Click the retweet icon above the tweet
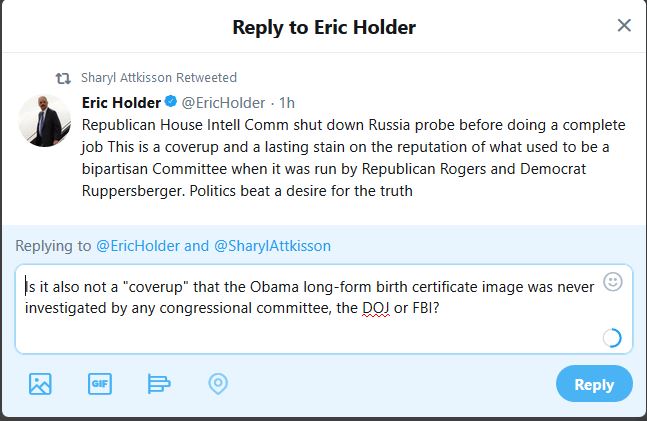Image resolution: width=647 pixels, height=421 pixels. [x=62, y=78]
